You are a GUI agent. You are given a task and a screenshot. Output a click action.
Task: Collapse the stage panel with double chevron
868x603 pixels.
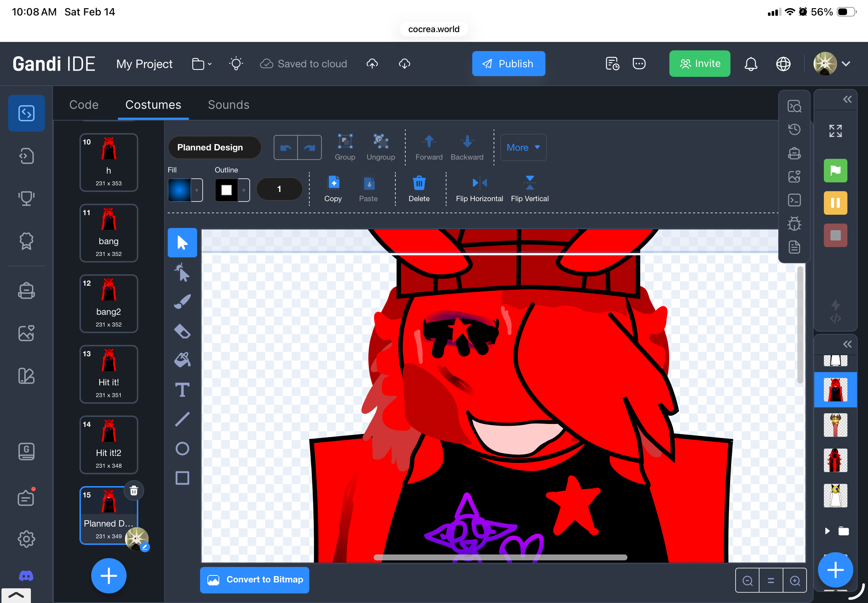pyautogui.click(x=847, y=99)
